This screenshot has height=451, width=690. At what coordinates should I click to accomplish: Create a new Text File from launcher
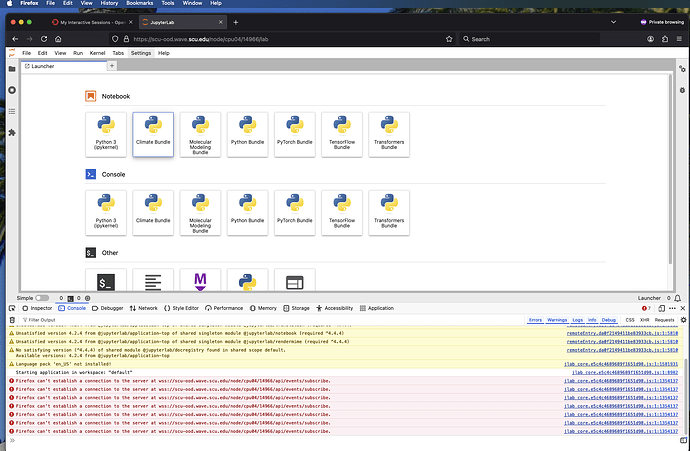tap(153, 280)
